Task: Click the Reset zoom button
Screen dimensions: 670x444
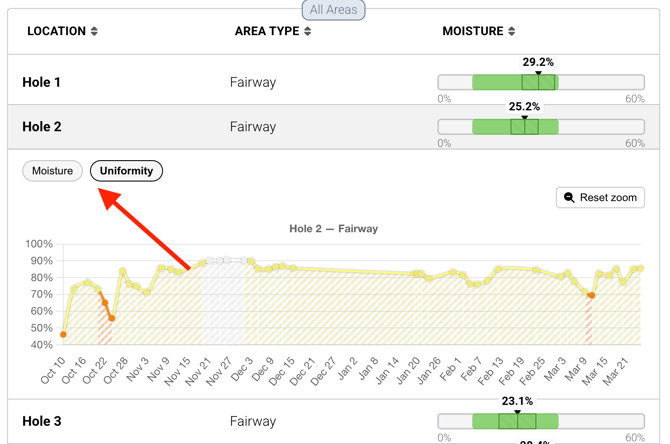Action: point(600,198)
